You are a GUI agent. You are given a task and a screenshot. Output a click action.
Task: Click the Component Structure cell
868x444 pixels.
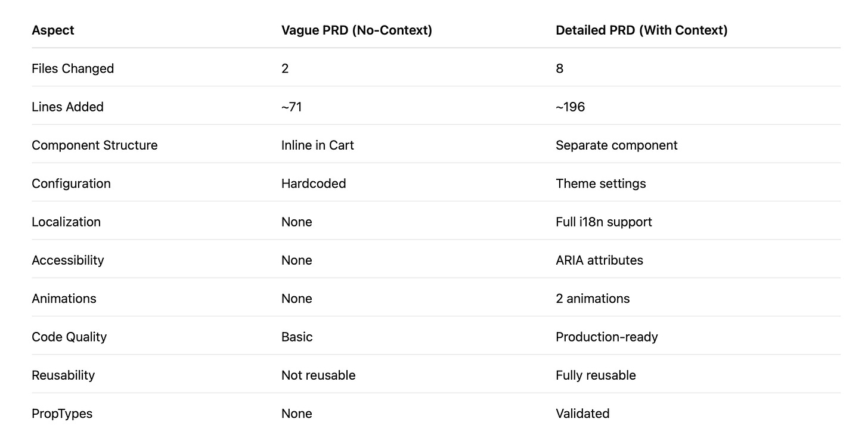coord(95,145)
